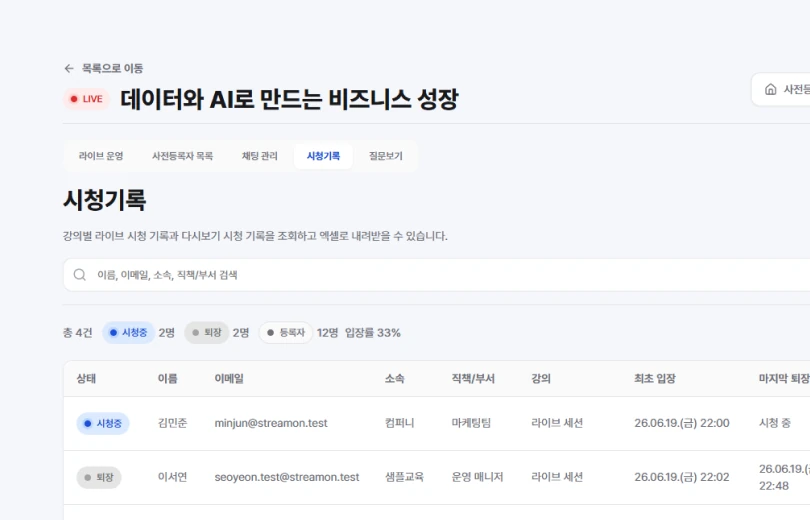This screenshot has height=520, width=810.
Task: Filter by 퇴장 status chip in summary
Action: pyautogui.click(x=207, y=333)
